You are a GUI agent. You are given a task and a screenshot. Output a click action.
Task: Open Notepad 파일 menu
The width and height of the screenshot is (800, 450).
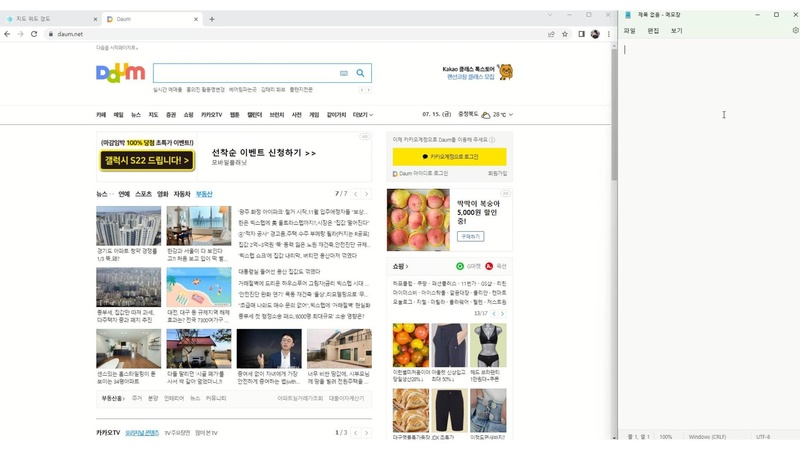pyautogui.click(x=630, y=31)
